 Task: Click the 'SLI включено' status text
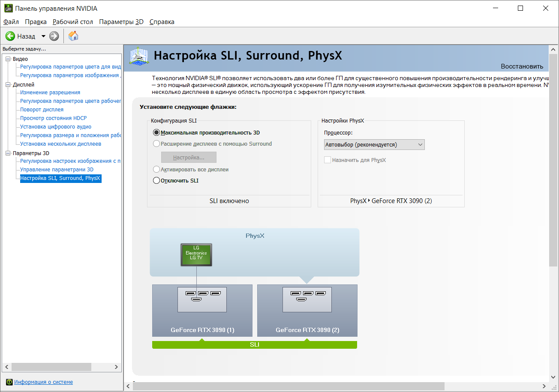[229, 201]
